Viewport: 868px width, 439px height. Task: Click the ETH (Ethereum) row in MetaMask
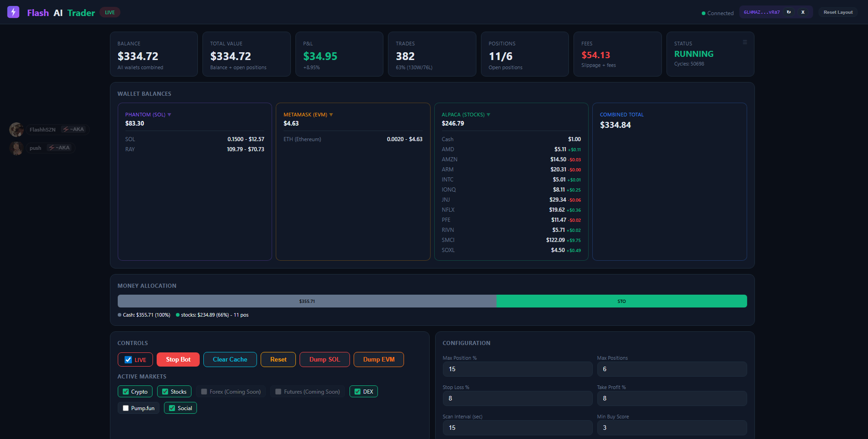coord(353,139)
